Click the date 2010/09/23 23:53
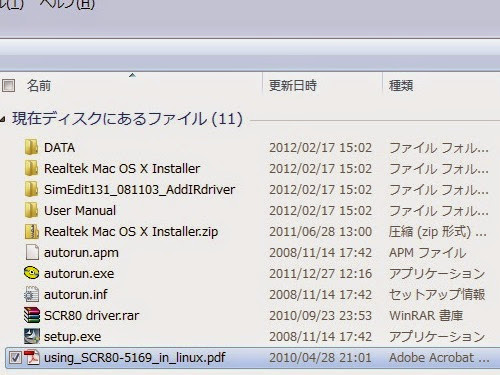Viewport: 500px width, 375px height. click(320, 315)
